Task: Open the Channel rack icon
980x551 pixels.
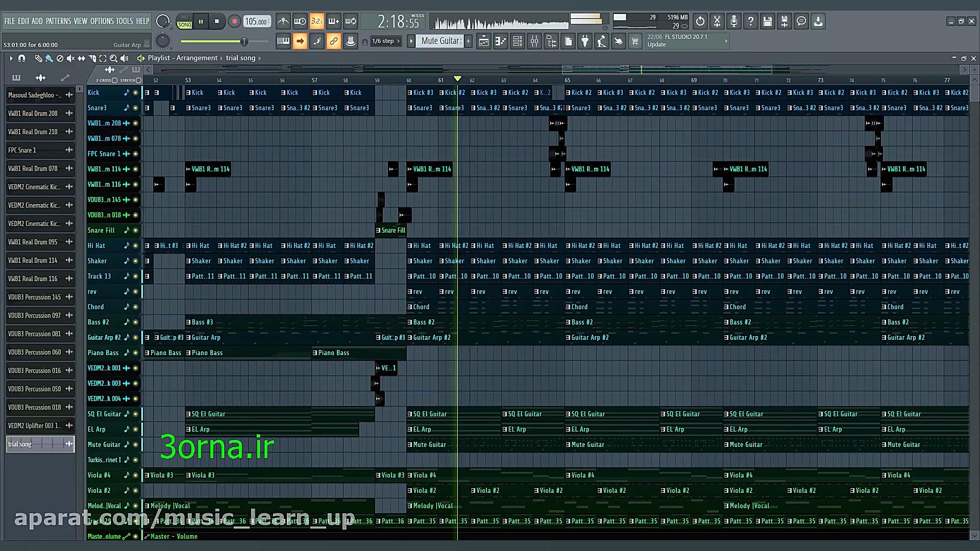Action: pos(518,41)
